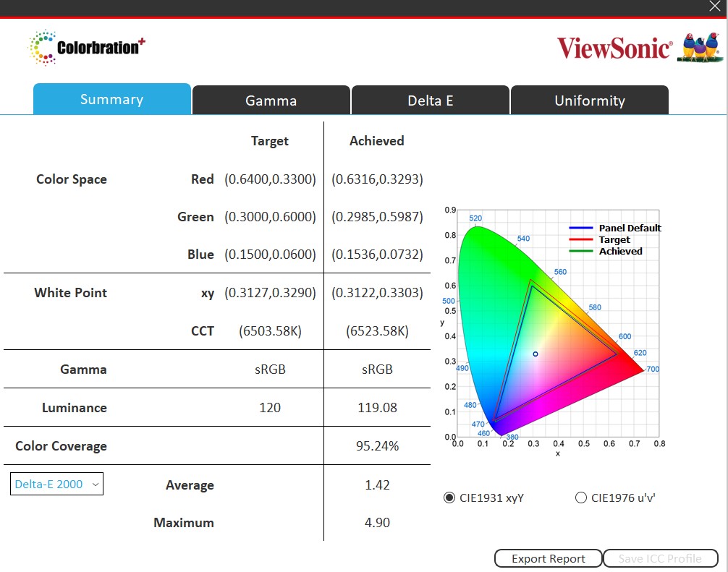Image resolution: width=728 pixels, height=572 pixels.
Task: Click the Maximum Delta-E value 4.90
Action: point(377,522)
